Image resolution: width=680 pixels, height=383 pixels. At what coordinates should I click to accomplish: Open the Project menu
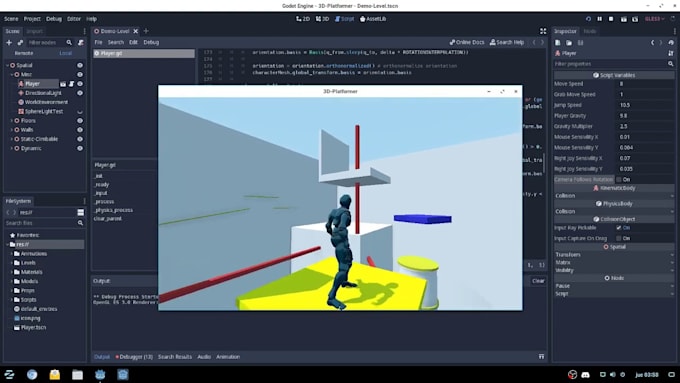(32, 19)
